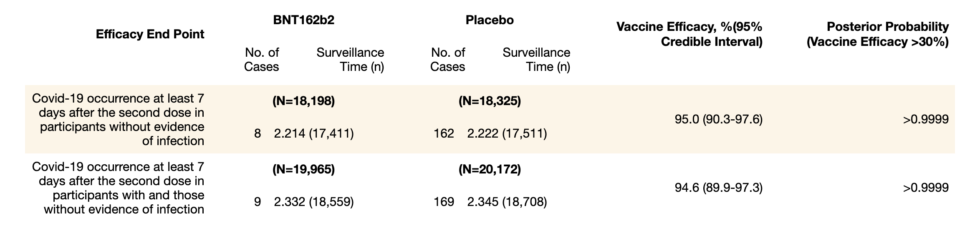Click BNT162b2 No. of Cases subheader
The image size is (980, 226).
pos(262,60)
